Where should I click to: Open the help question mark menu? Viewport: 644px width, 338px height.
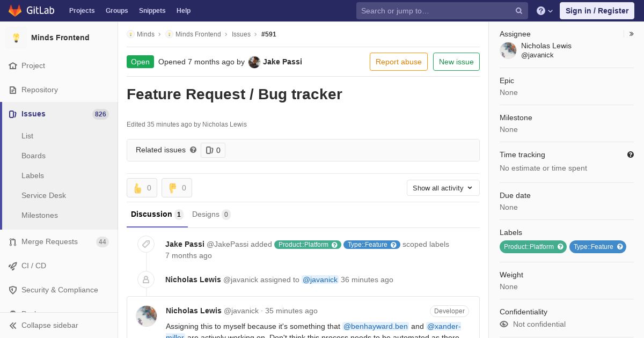click(545, 11)
